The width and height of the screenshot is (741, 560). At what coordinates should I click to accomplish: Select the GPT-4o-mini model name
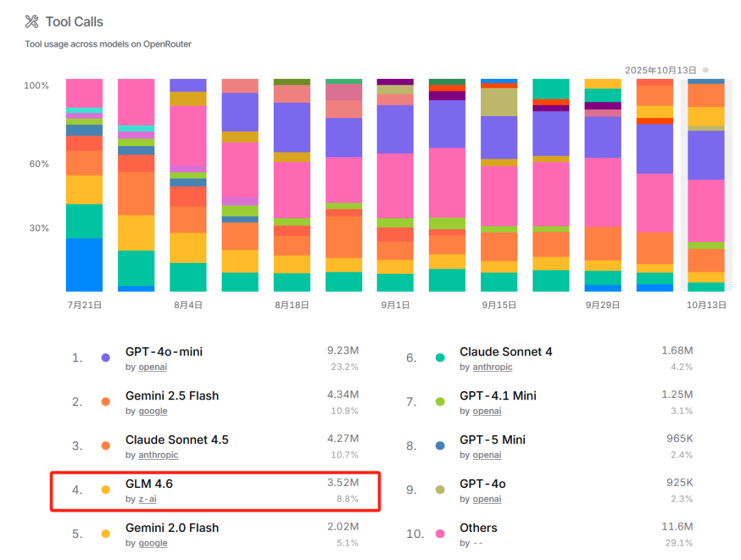coord(164,351)
